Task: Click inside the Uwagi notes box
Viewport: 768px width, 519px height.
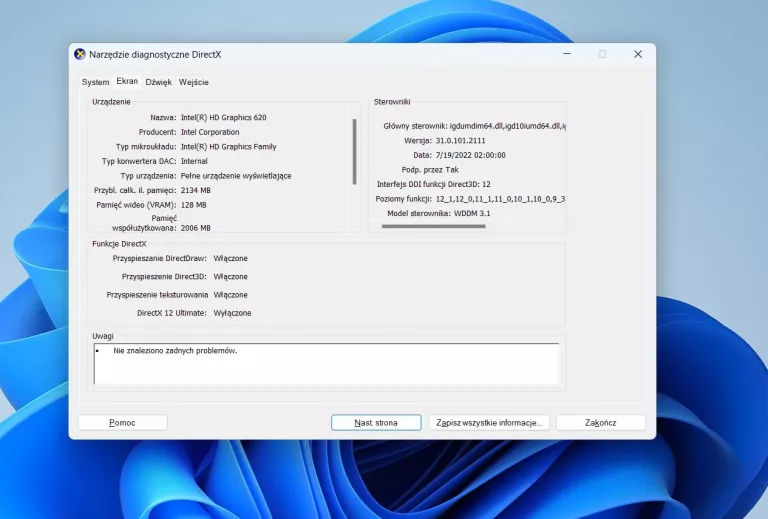Action: [326, 364]
